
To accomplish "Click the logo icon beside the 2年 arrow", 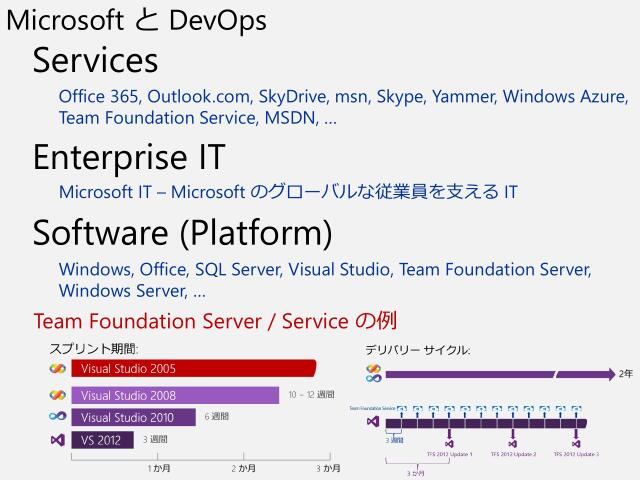I will [374, 373].
